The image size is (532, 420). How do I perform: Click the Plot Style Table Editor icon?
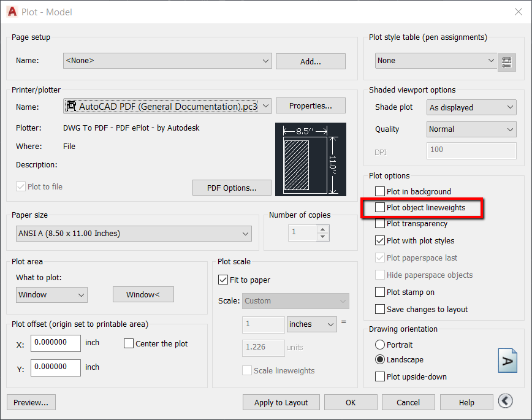(507, 61)
